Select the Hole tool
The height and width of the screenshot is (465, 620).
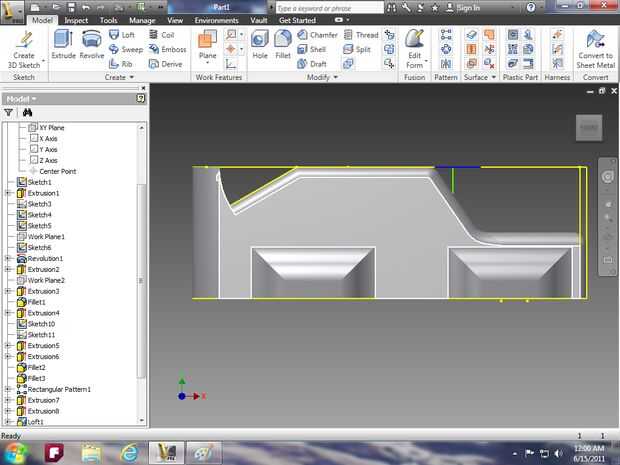click(x=260, y=45)
